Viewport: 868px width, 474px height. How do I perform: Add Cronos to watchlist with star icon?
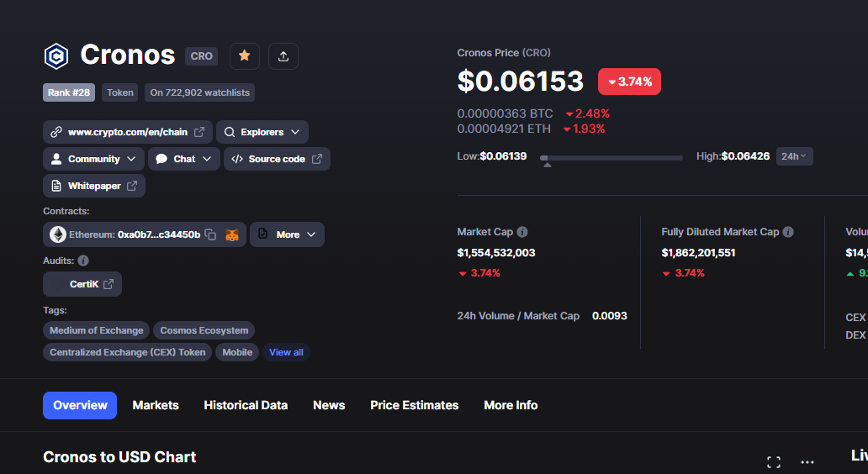point(244,55)
